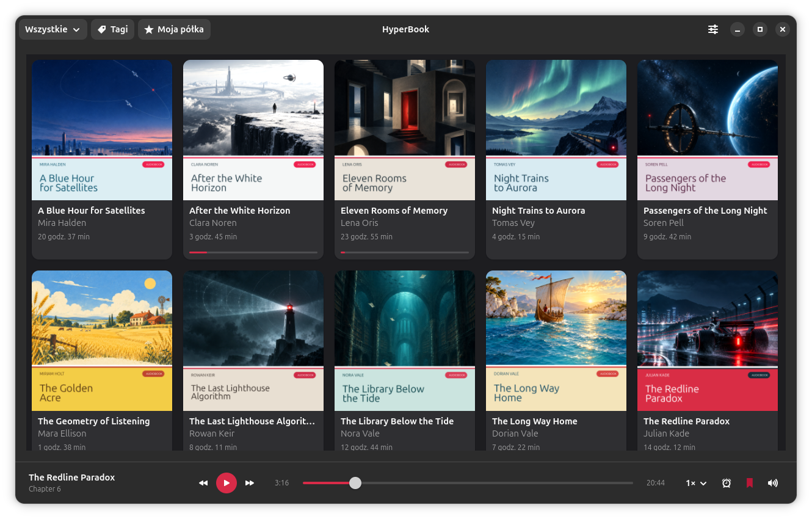
Task: Open the Tagi tag filter
Action: [112, 29]
